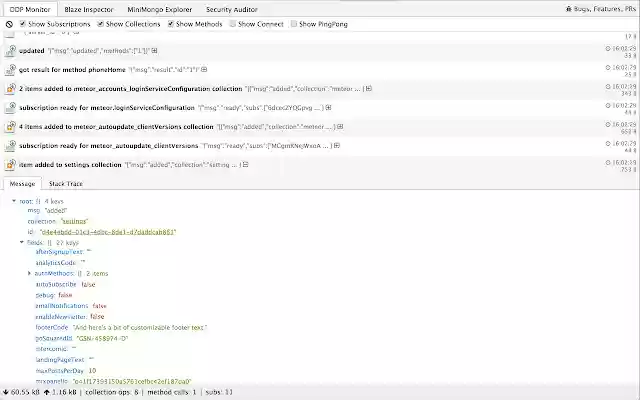640x400 pixels.
Task: Collapse the JSON of 'item added to settings' message
Action: click(x=245, y=164)
